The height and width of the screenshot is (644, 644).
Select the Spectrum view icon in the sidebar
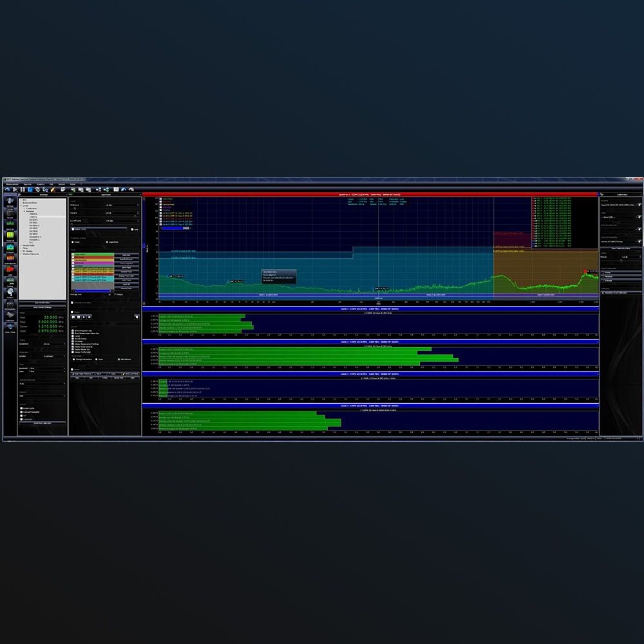click(x=10, y=224)
